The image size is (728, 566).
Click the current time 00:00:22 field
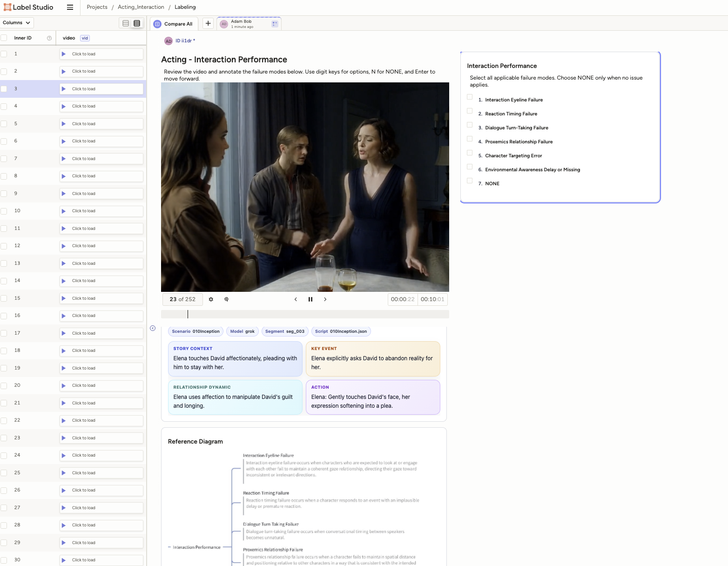(403, 299)
